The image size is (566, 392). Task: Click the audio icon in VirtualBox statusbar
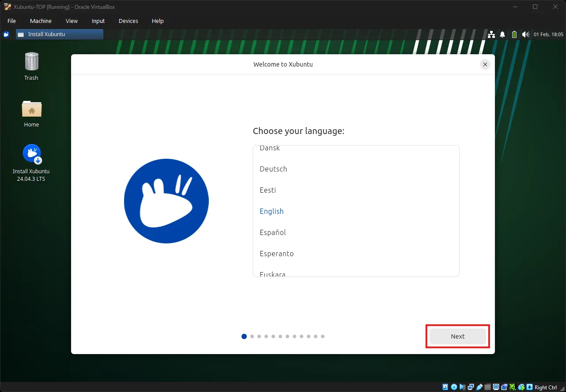[x=462, y=387]
